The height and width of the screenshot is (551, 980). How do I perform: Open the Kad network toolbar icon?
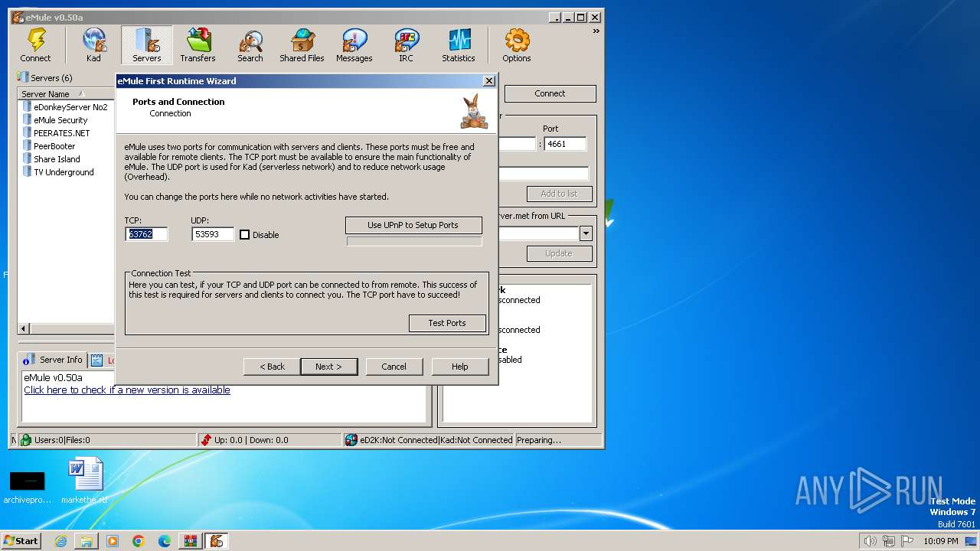click(93, 45)
